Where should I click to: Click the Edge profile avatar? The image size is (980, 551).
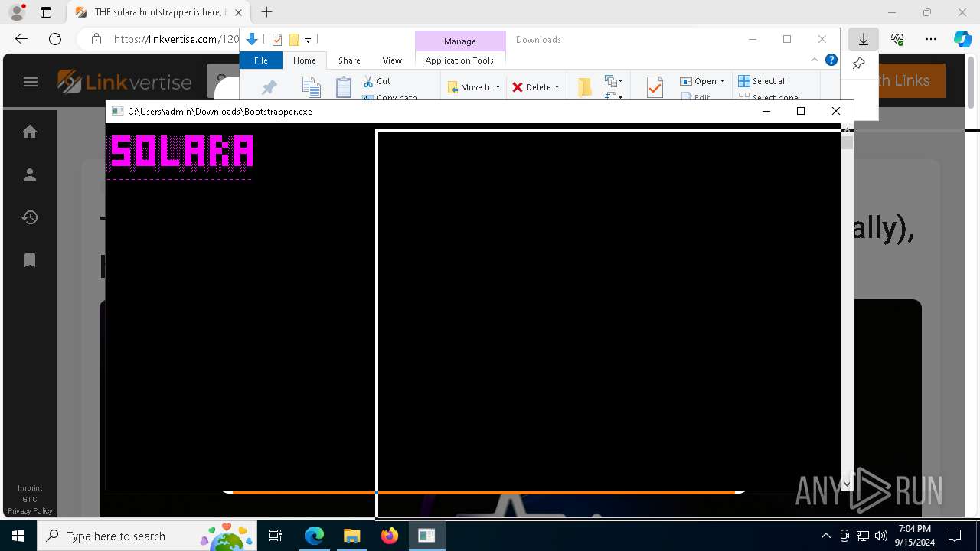[x=17, y=12]
